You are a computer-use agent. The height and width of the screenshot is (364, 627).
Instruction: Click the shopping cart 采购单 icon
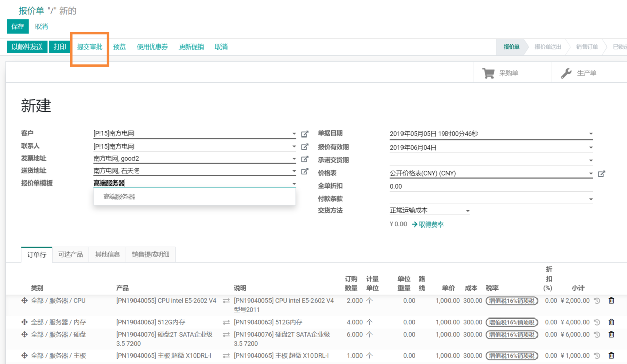(488, 73)
